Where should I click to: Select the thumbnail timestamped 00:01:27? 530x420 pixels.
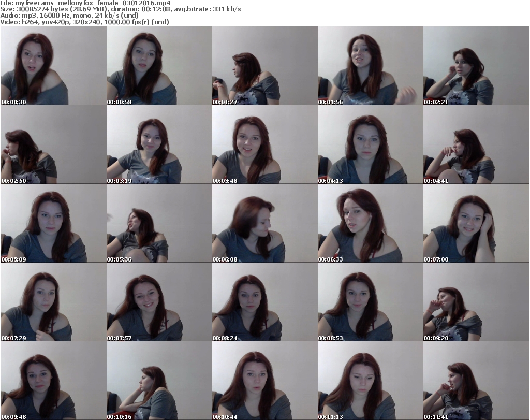264,66
